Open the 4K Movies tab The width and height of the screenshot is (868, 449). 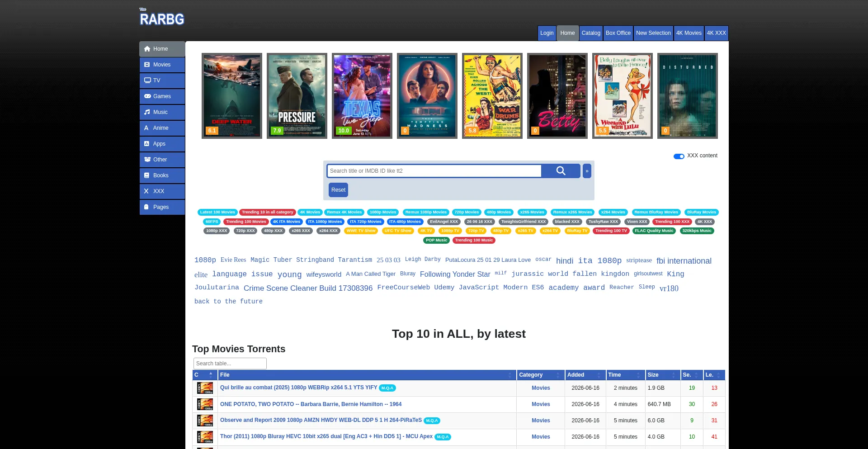click(x=689, y=33)
